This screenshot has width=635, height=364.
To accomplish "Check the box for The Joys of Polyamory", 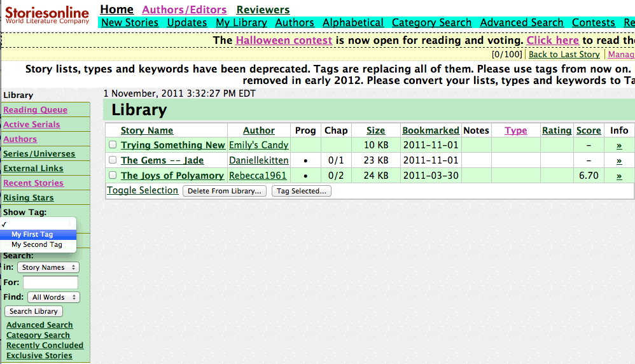I will click(x=113, y=176).
